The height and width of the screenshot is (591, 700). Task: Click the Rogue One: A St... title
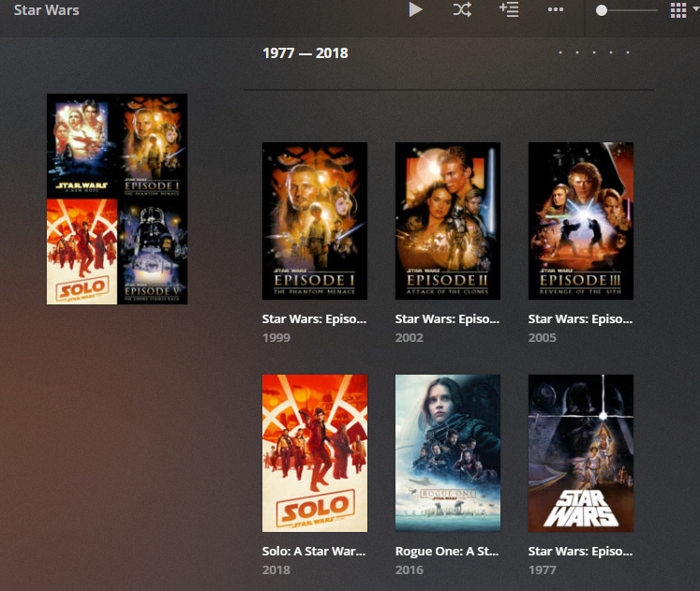(x=447, y=552)
